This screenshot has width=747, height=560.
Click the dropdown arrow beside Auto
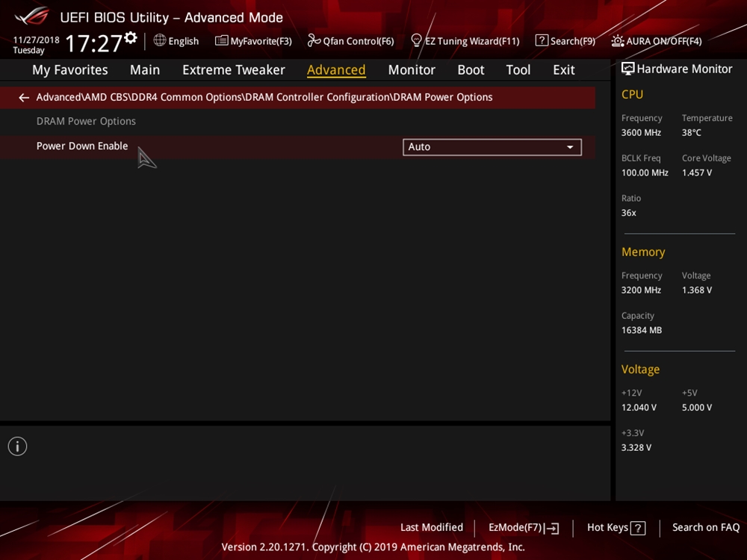coord(570,147)
